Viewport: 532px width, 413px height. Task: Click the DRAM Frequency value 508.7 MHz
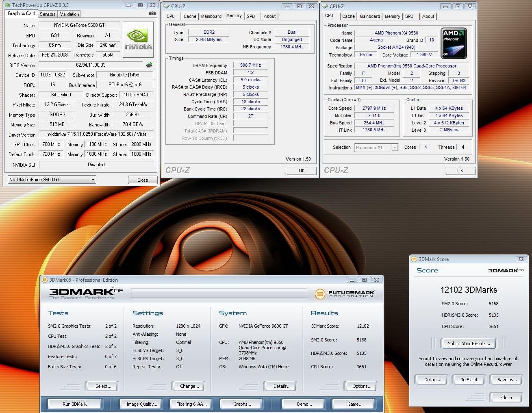click(x=250, y=65)
